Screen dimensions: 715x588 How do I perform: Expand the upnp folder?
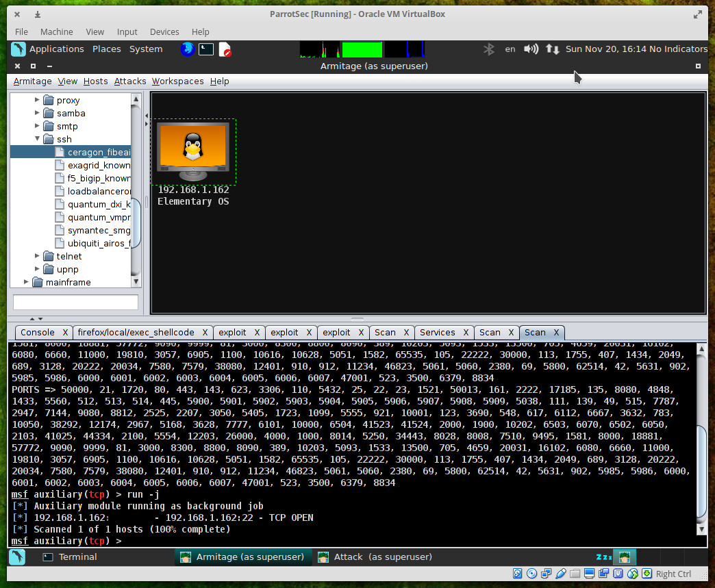pos(37,269)
